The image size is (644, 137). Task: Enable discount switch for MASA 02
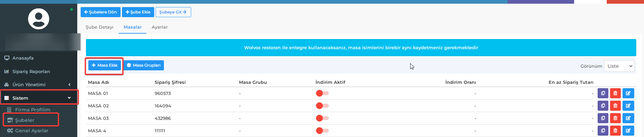pos(322,106)
